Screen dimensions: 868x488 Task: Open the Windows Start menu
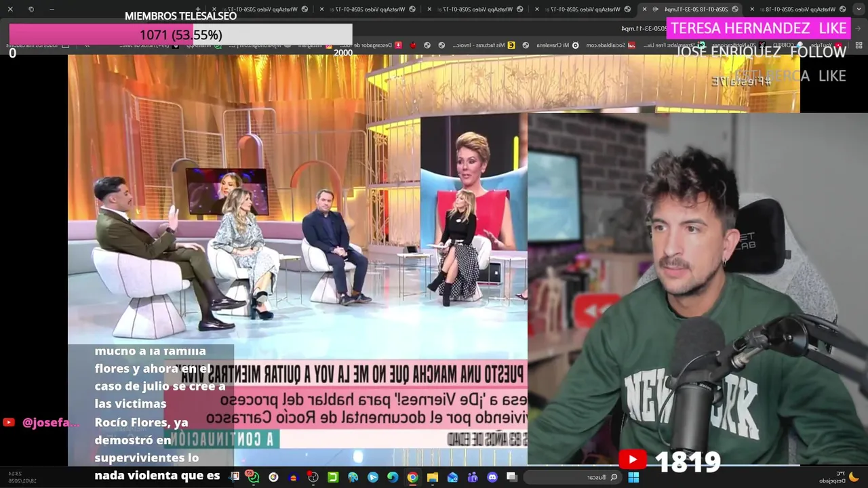point(633,477)
